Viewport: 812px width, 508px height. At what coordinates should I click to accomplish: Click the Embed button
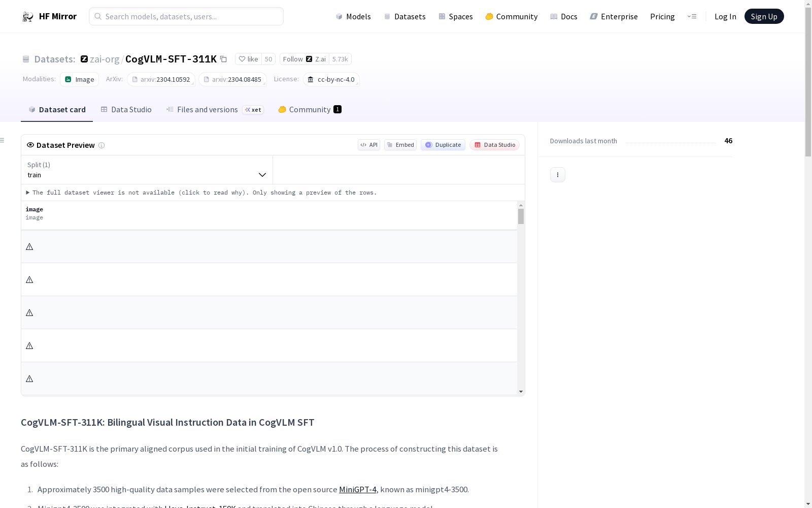tap(400, 145)
